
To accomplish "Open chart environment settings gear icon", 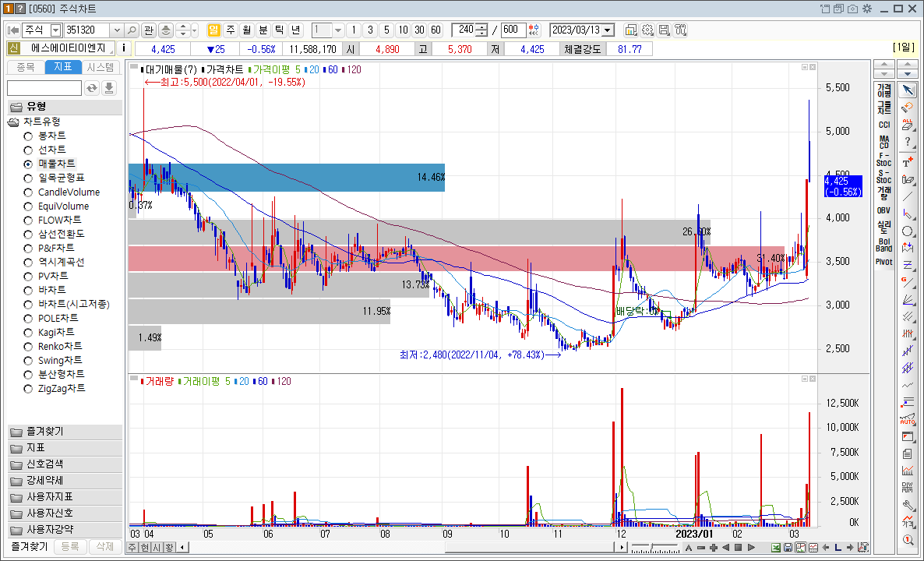I will click(647, 30).
